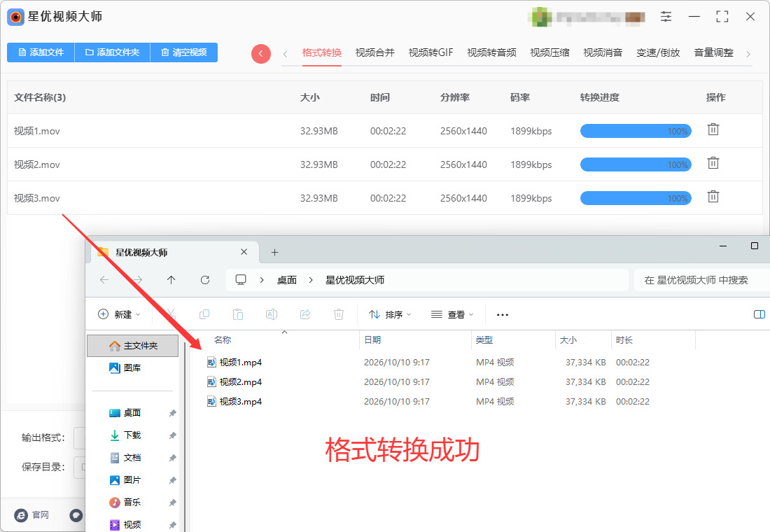Image resolution: width=770 pixels, height=532 pixels.
Task: Open the settings sliders icon in the title bar
Action: click(x=666, y=17)
